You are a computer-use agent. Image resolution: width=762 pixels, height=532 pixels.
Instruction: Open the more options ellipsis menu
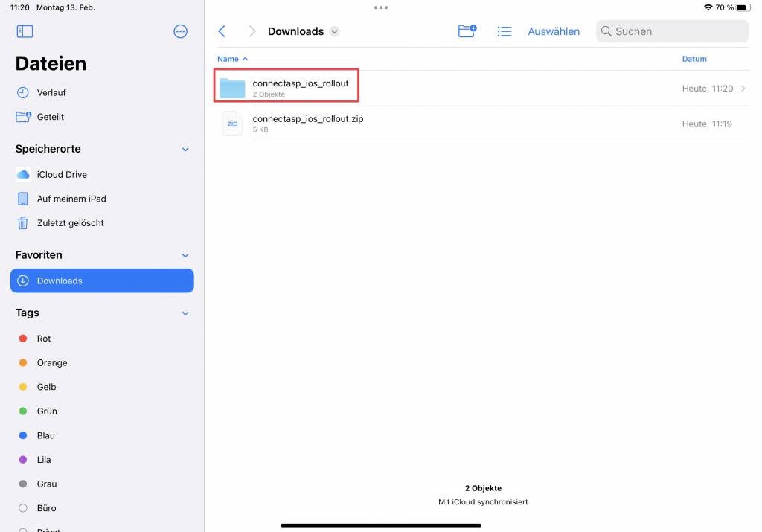click(x=180, y=31)
